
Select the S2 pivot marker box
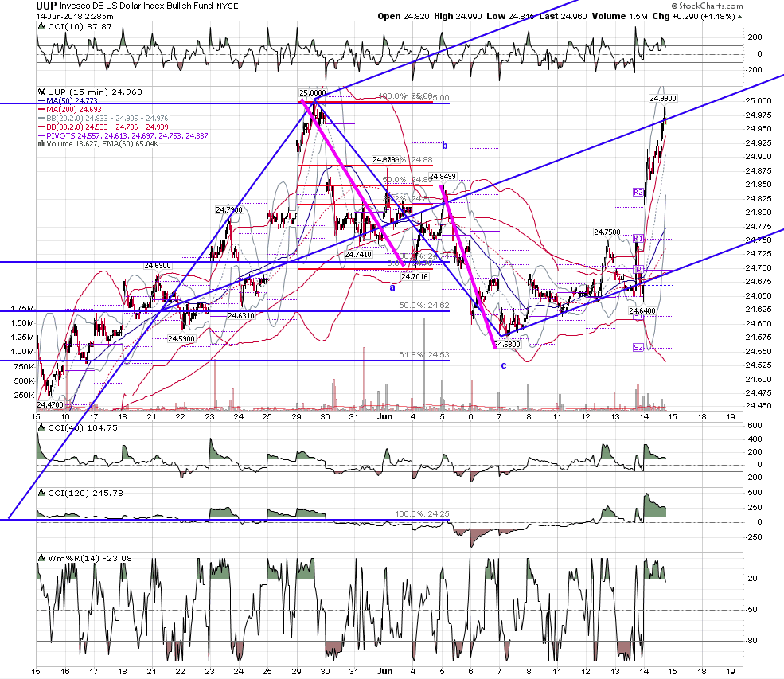click(638, 348)
